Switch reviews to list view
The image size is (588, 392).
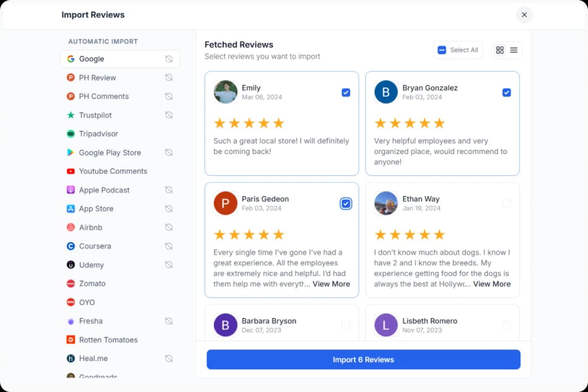point(513,50)
